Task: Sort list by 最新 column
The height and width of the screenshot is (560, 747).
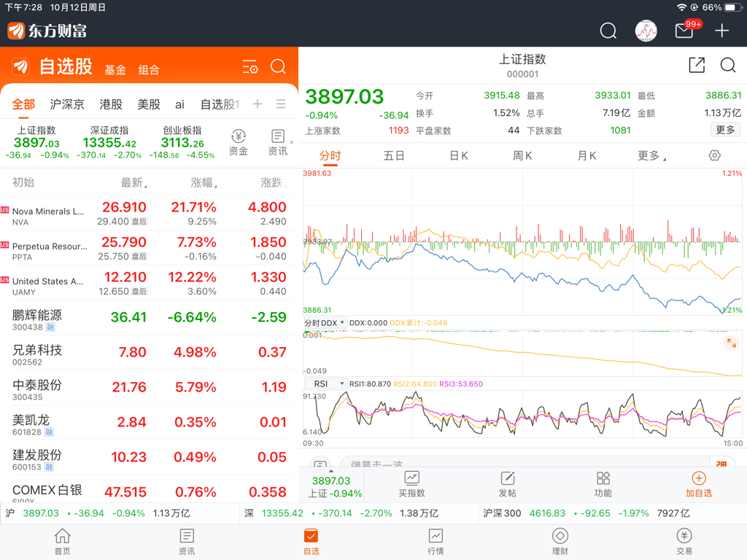Action: [x=133, y=182]
